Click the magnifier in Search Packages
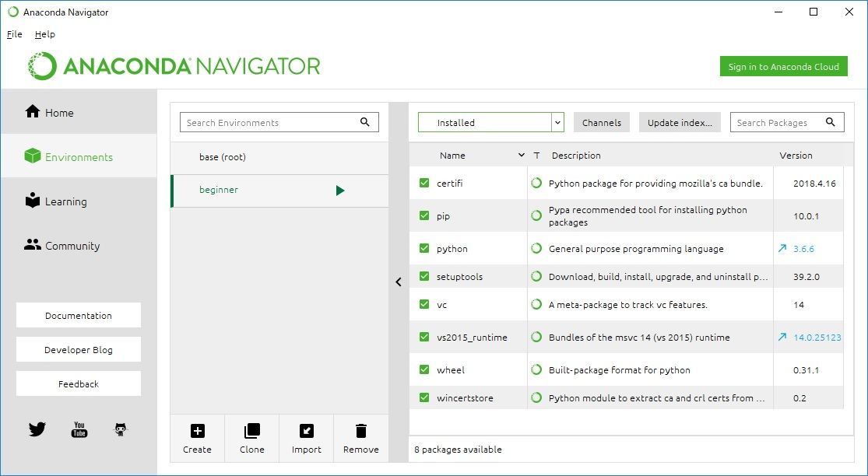This screenshot has height=476, width=868. pyautogui.click(x=831, y=122)
